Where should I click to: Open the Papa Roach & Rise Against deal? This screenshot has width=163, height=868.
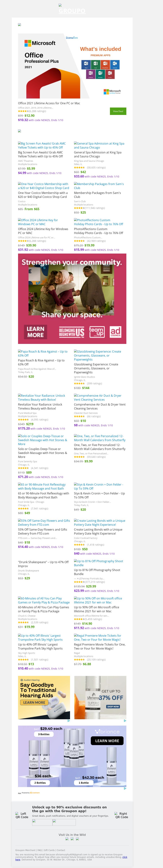pyautogui.click(x=43, y=353)
